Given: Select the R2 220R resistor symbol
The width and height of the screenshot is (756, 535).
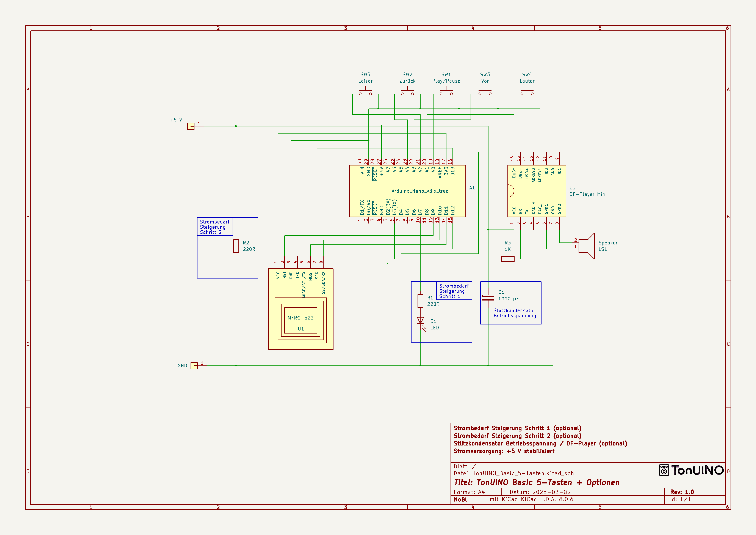Looking at the screenshot, I should pos(236,246).
